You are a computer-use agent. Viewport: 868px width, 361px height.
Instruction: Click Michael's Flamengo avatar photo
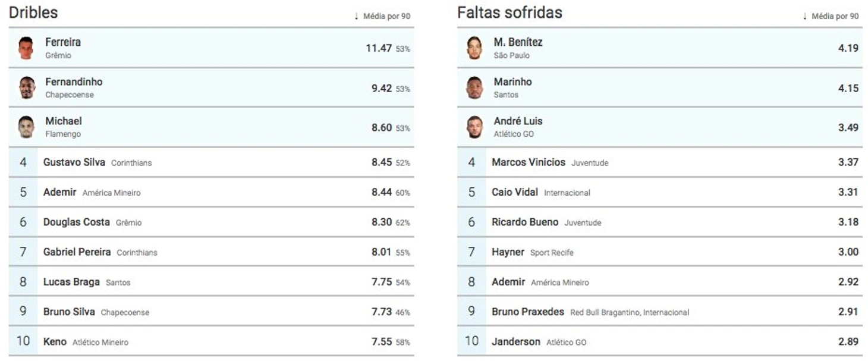(x=26, y=127)
